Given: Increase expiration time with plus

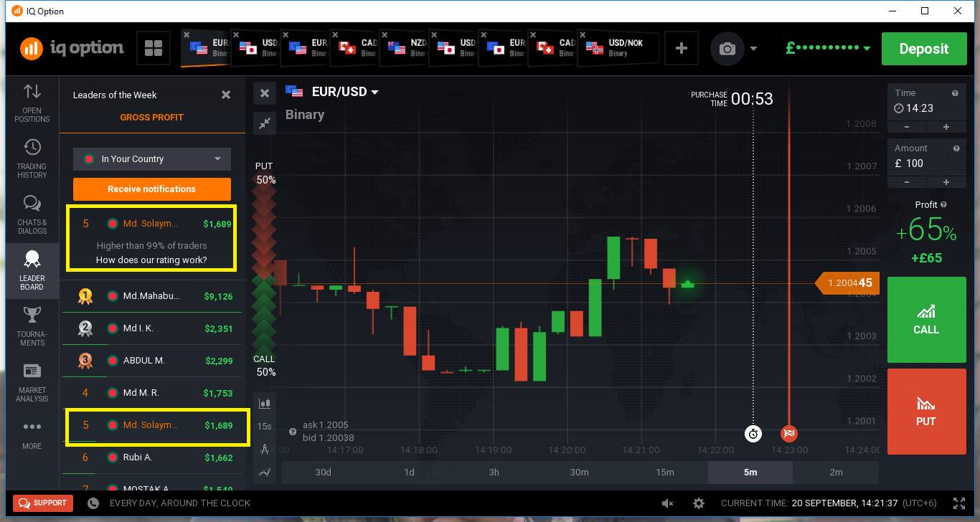Looking at the screenshot, I should pos(946,127).
